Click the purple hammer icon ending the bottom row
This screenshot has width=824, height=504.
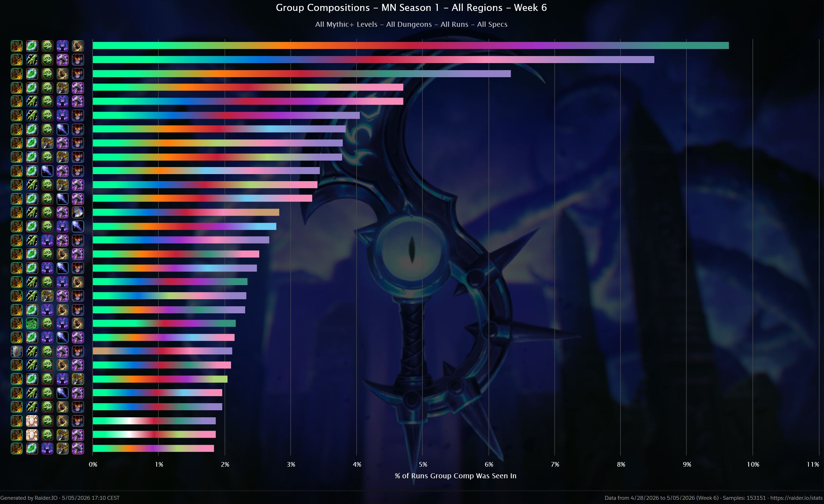coord(78,448)
